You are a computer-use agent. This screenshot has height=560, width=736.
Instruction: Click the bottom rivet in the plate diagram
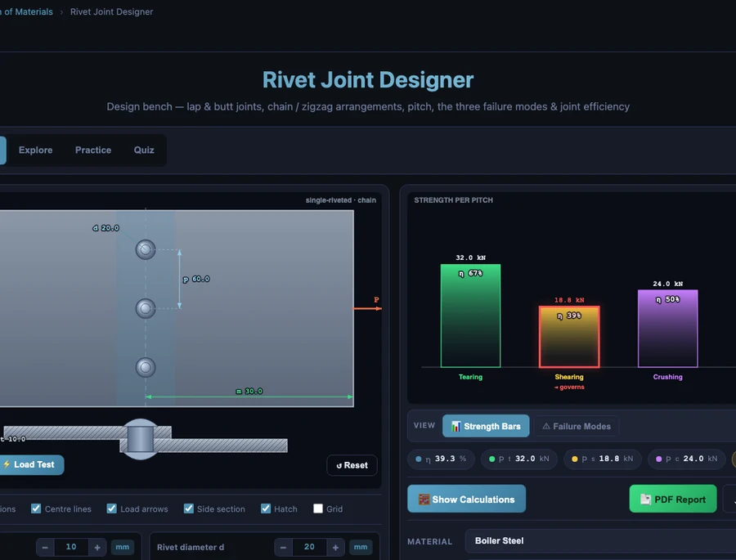(x=146, y=367)
